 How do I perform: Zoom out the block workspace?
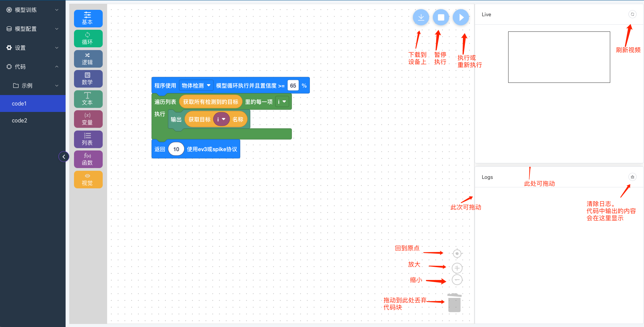coord(457,280)
